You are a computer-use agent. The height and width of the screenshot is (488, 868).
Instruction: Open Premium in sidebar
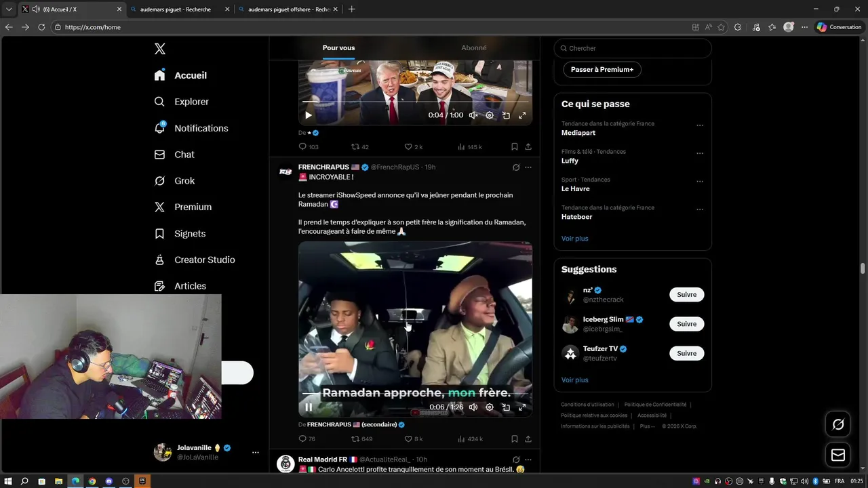pyautogui.click(x=183, y=207)
